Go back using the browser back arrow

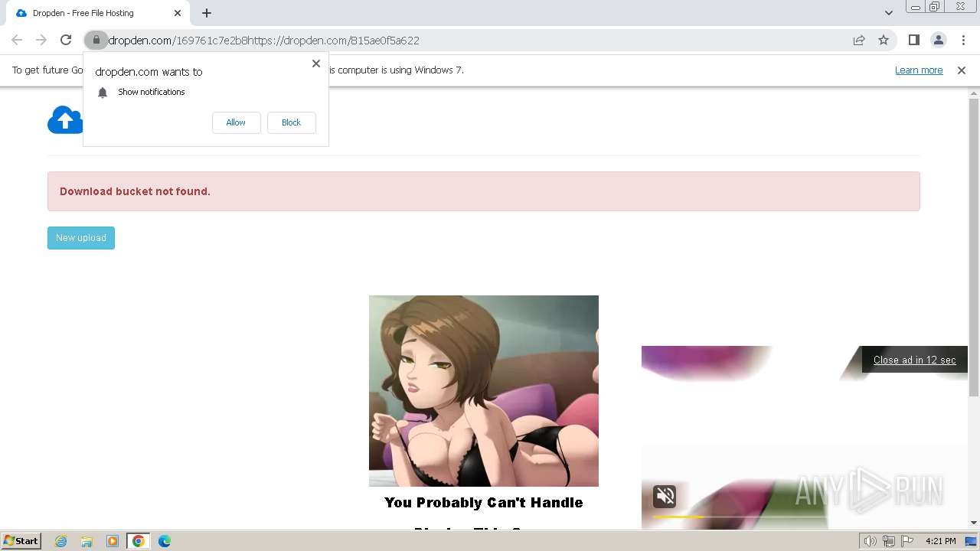coord(17,40)
